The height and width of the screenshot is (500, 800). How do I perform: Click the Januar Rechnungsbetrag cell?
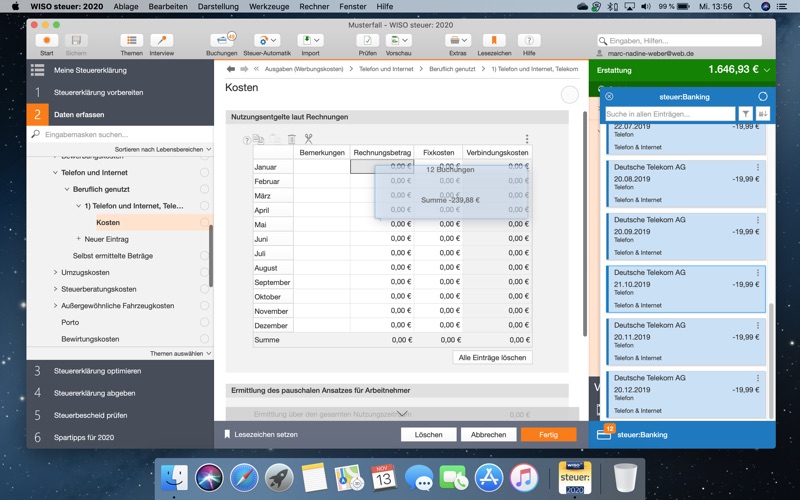pos(382,166)
